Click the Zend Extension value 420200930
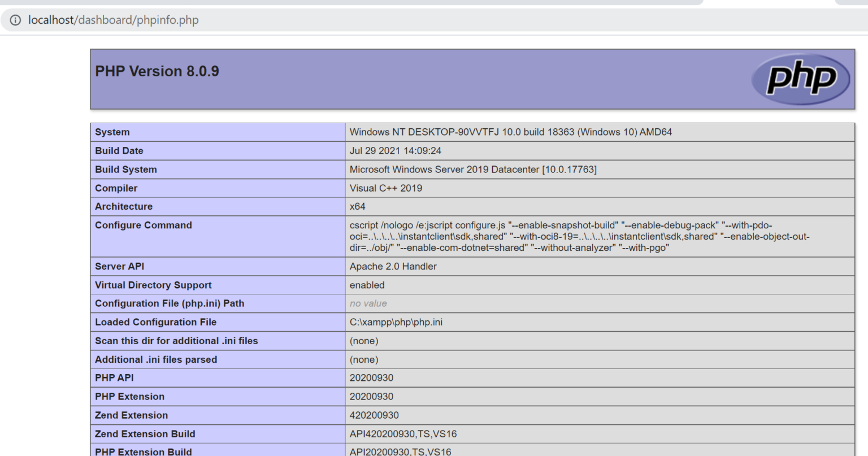868x456 pixels. point(374,415)
